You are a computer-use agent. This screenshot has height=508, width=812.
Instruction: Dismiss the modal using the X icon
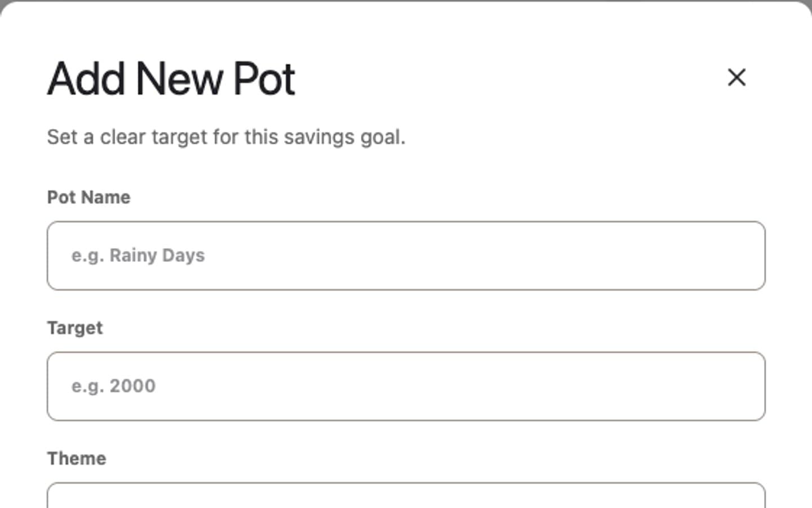(736, 77)
